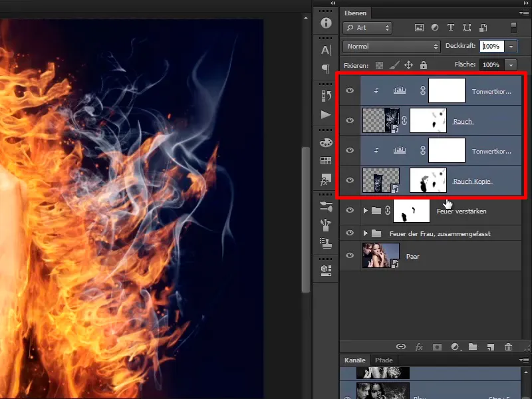Create a new adjustment layer

click(456, 346)
